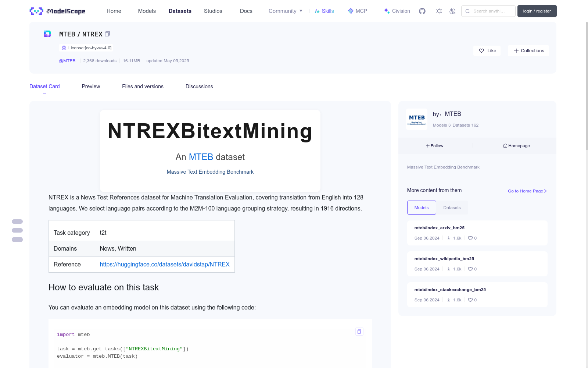This screenshot has height=368, width=588.
Task: Click "Go to Home Page" link
Action: pyautogui.click(x=527, y=191)
